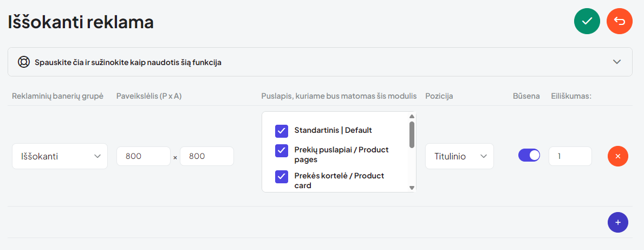Screen dimensions: 644x250
Task: Click the page list scrollbar thumb
Action: 412,134
